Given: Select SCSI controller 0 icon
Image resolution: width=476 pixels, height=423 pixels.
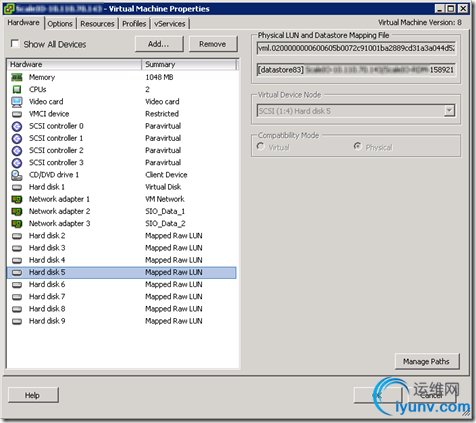Looking at the screenshot, I should point(17,126).
